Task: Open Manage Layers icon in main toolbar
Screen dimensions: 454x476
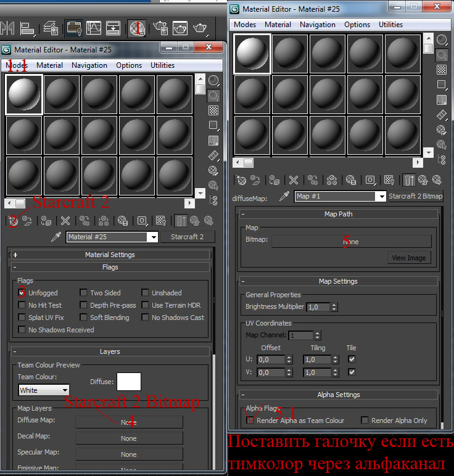Action: click(51, 28)
